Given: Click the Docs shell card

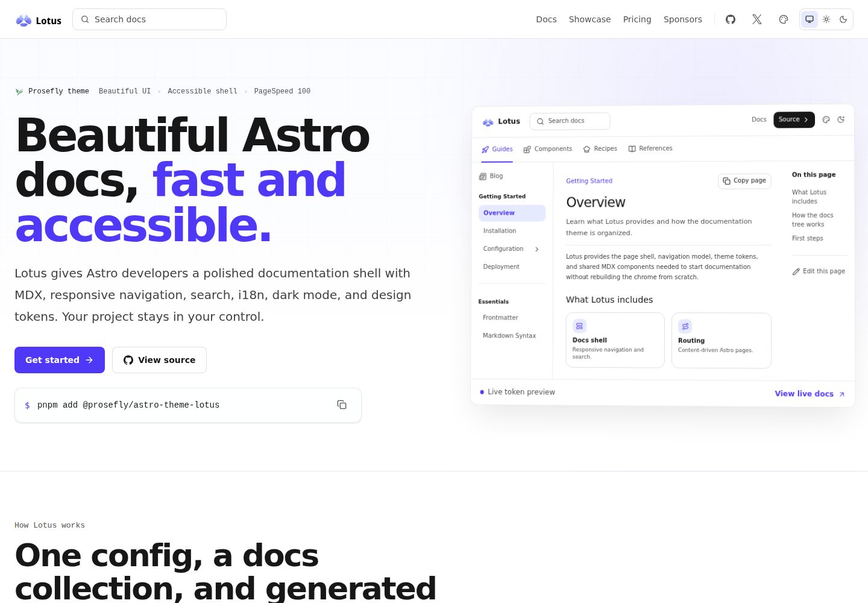Looking at the screenshot, I should (615, 340).
